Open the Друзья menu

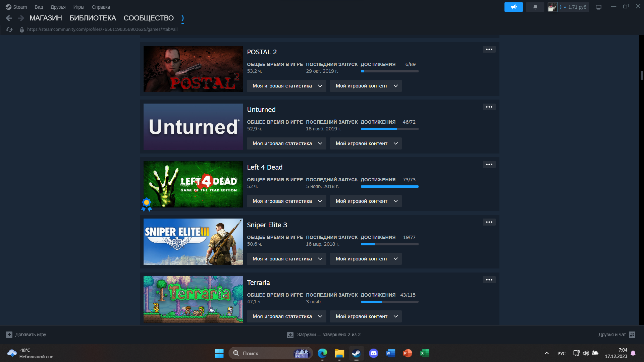click(58, 7)
